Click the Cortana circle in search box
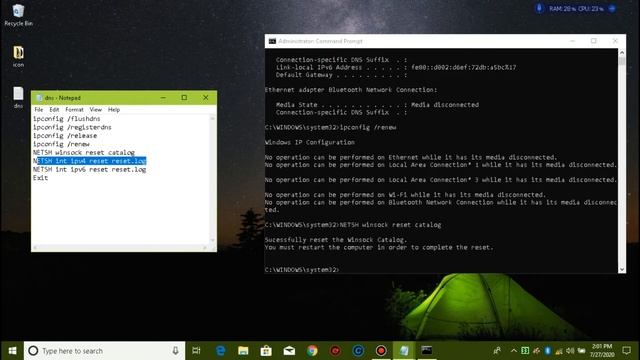 pos(33,351)
